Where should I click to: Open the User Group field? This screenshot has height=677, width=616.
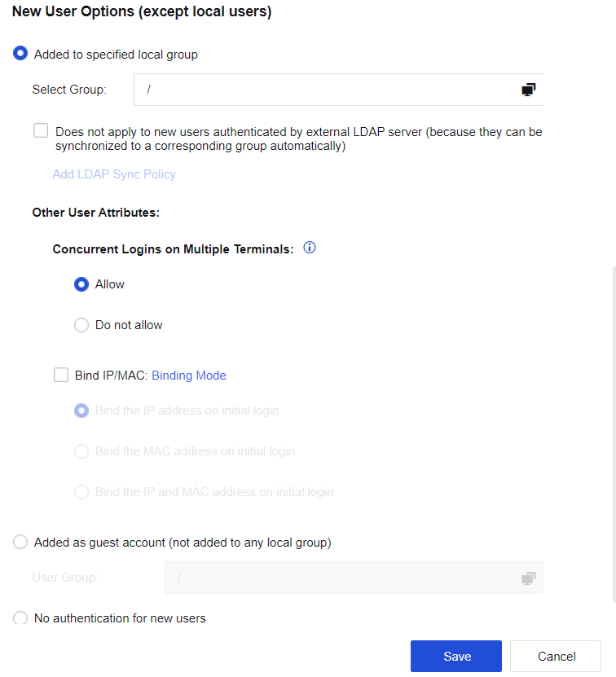coord(342,578)
